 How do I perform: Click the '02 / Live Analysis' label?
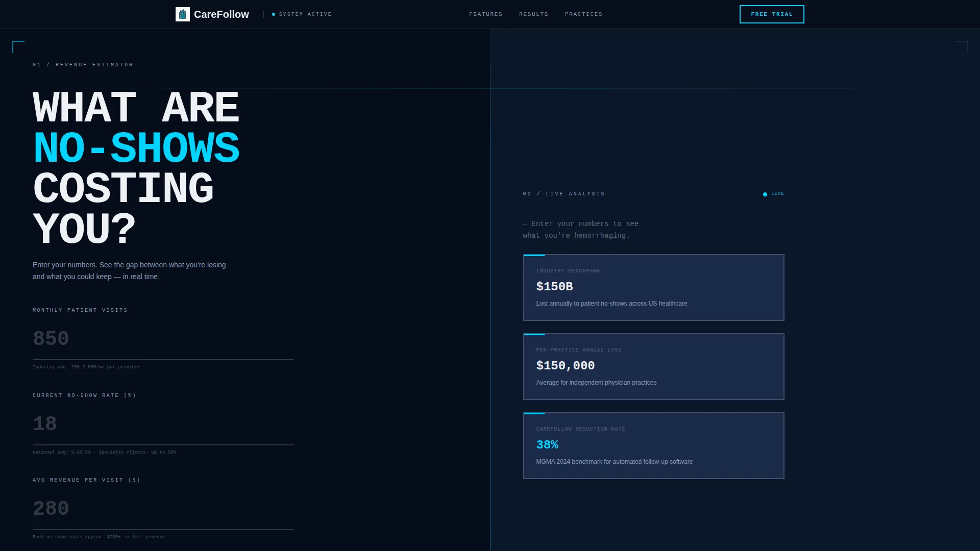click(x=564, y=194)
